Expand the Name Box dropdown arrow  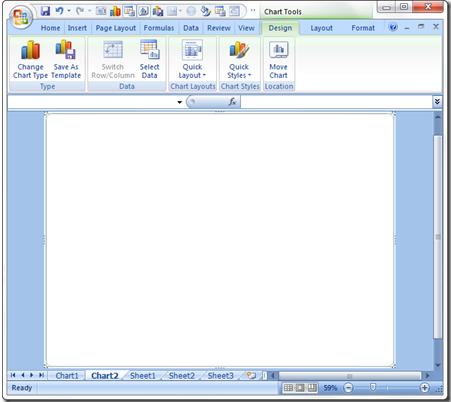tap(180, 102)
